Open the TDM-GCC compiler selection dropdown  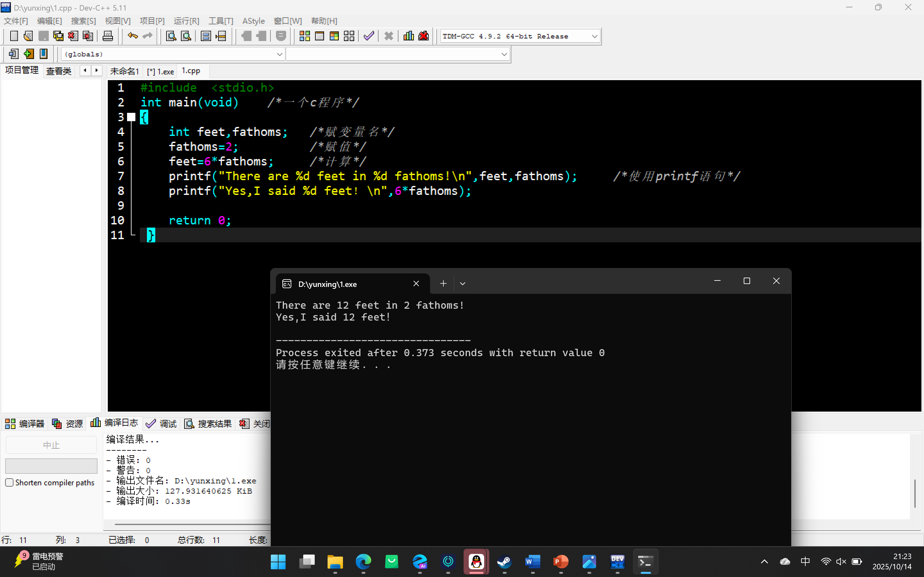(594, 36)
